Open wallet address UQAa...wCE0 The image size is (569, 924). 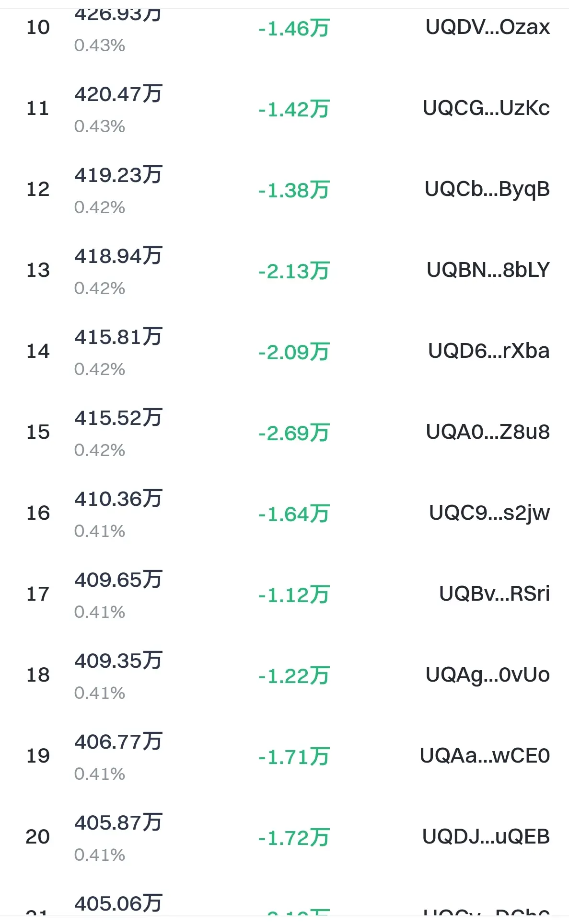coord(485,756)
